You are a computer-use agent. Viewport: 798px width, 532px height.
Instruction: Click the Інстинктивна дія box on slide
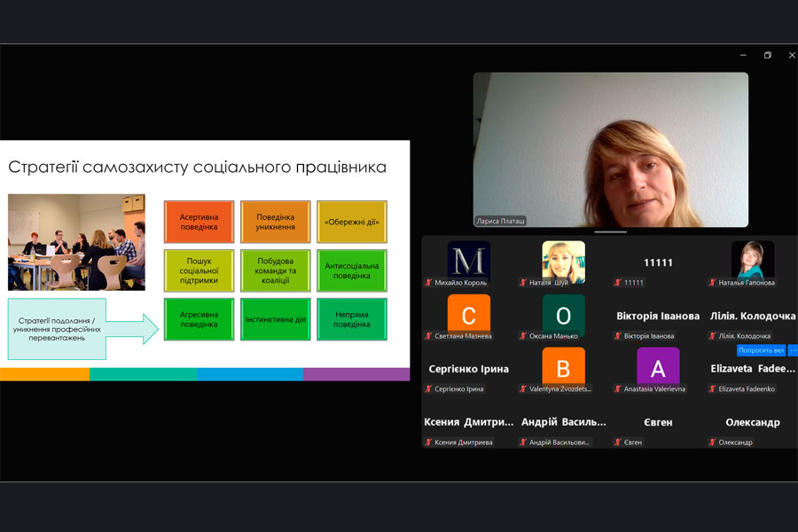pos(276,319)
